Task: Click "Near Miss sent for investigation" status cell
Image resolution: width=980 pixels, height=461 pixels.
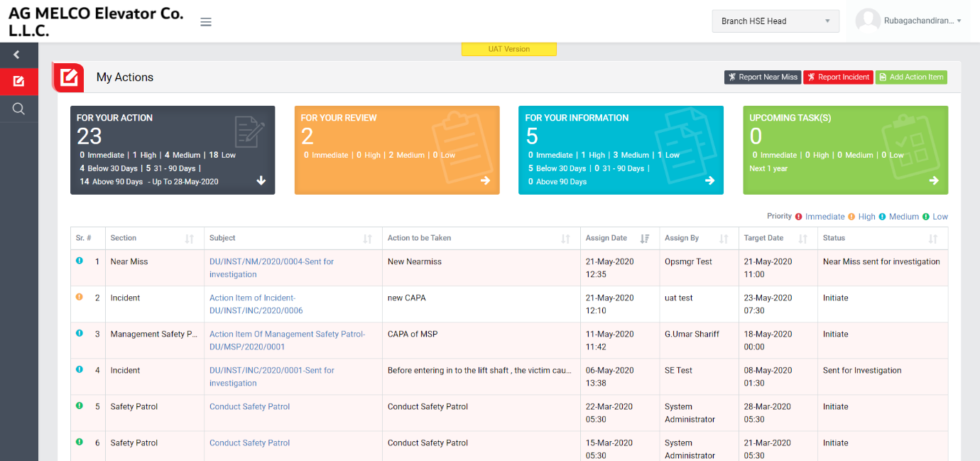Action: (x=881, y=261)
